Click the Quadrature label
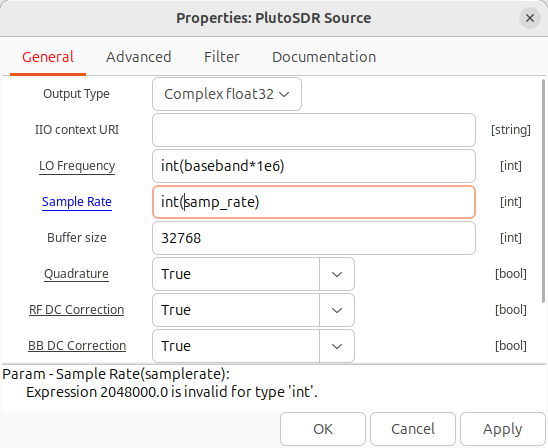This screenshot has width=548, height=448. point(76,274)
